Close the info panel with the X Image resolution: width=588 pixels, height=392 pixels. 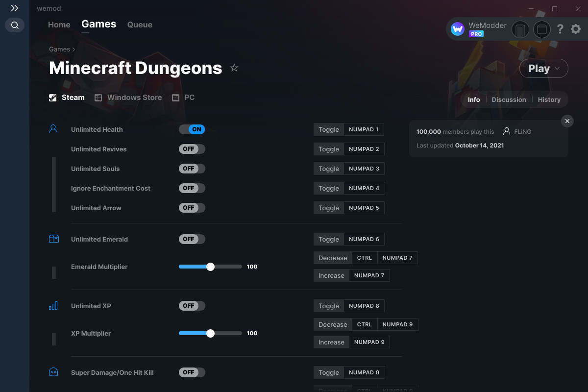567,121
